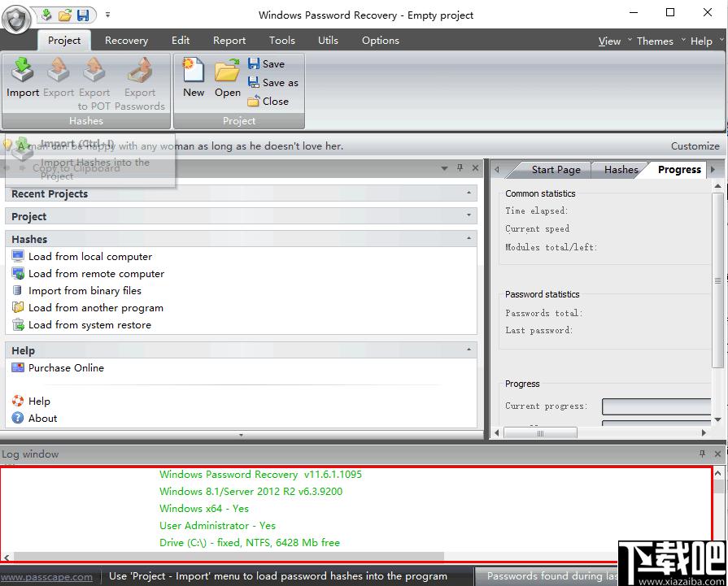The image size is (728, 586).
Task: Click the Import from binary files icon
Action: point(18,290)
